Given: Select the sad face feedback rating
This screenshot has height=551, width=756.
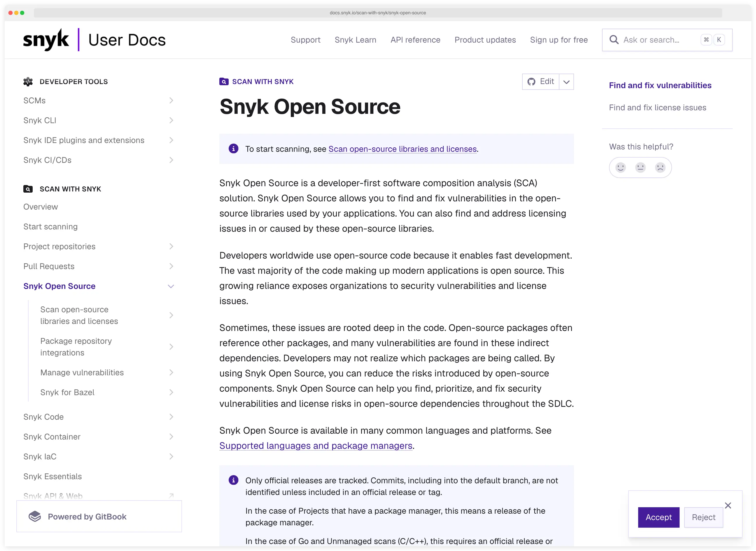Looking at the screenshot, I should pos(660,168).
